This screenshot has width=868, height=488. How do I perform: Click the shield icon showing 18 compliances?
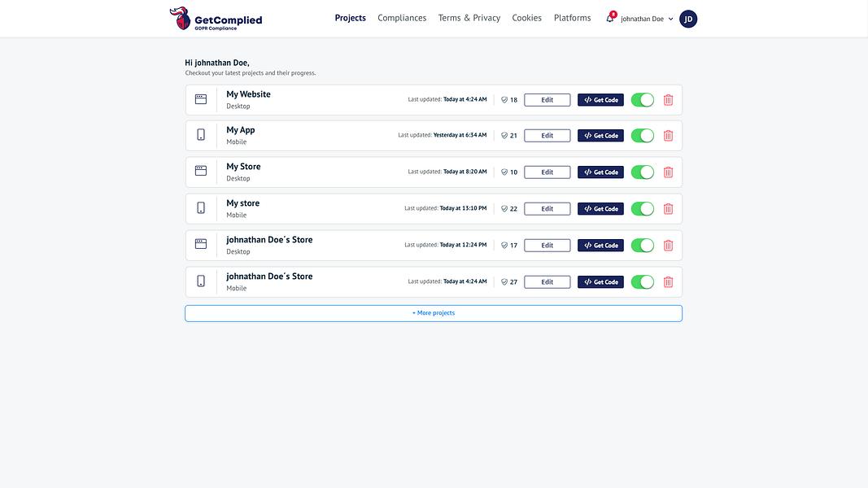(x=504, y=100)
